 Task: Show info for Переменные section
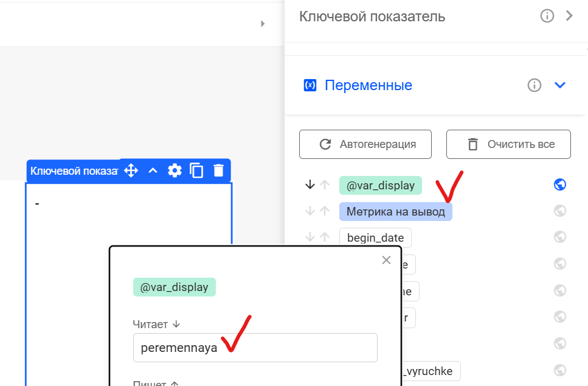534,85
